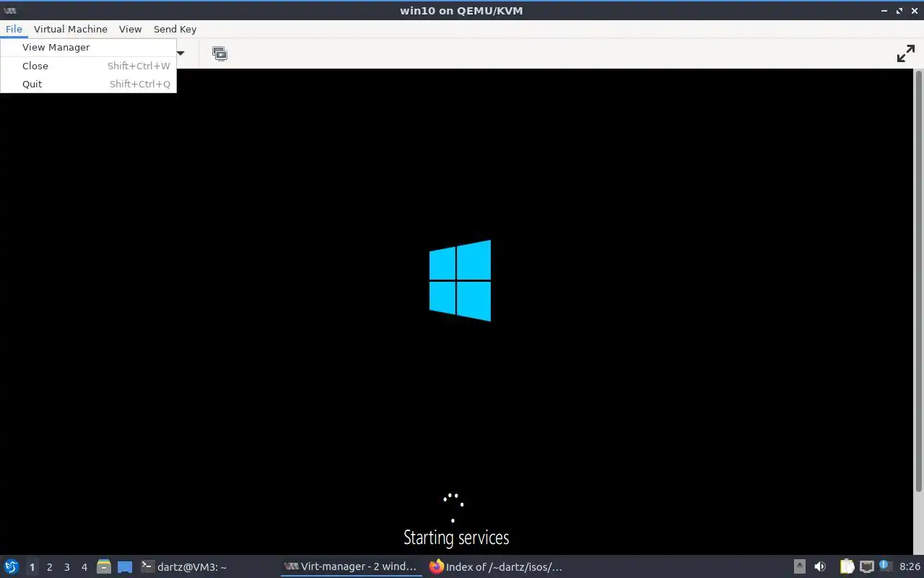Choose Quit from the File menu
Viewport: 924px width, 578px height.
coord(88,84)
